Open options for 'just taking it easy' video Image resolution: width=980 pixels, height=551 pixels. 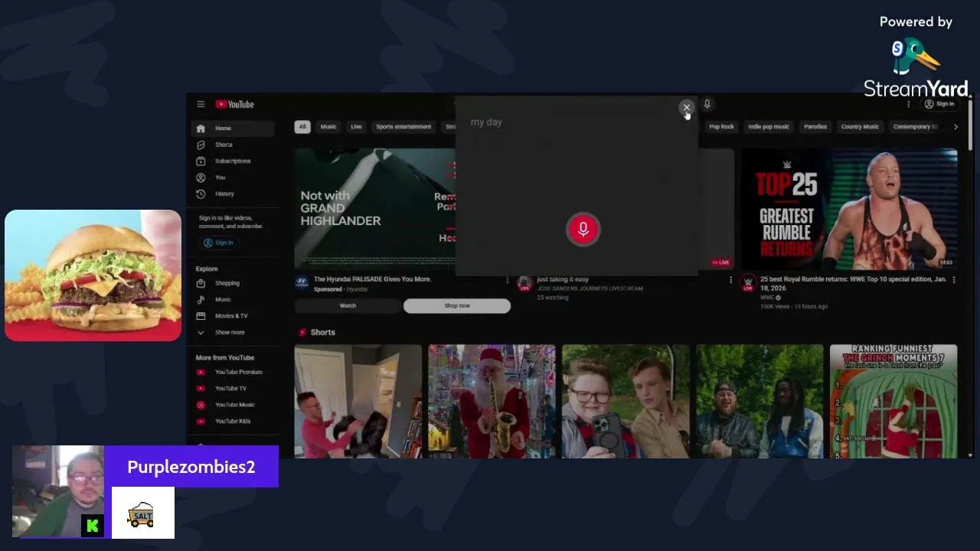pyautogui.click(x=730, y=280)
